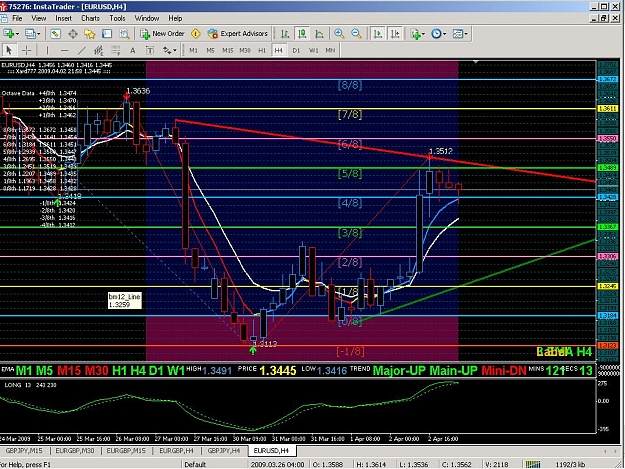Select the Crosshair tool
Image resolution: width=625 pixels, height=469 pixels.
click(x=26, y=51)
